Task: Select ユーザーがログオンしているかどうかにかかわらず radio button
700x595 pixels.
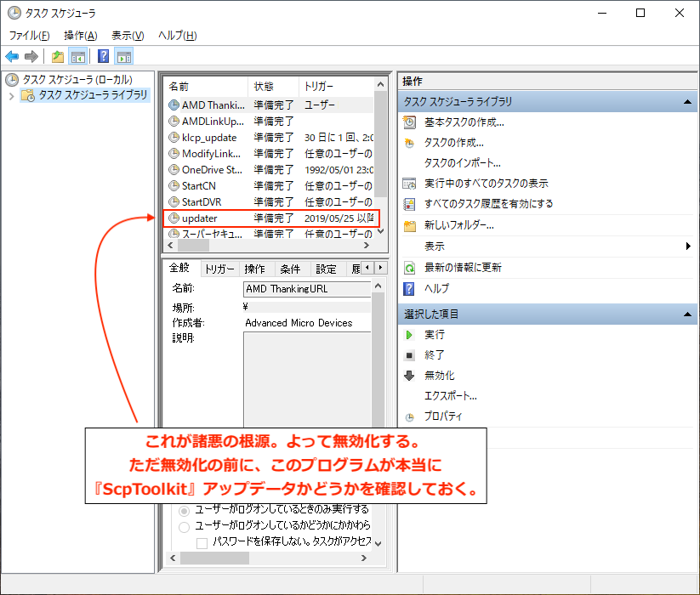Action: (184, 527)
